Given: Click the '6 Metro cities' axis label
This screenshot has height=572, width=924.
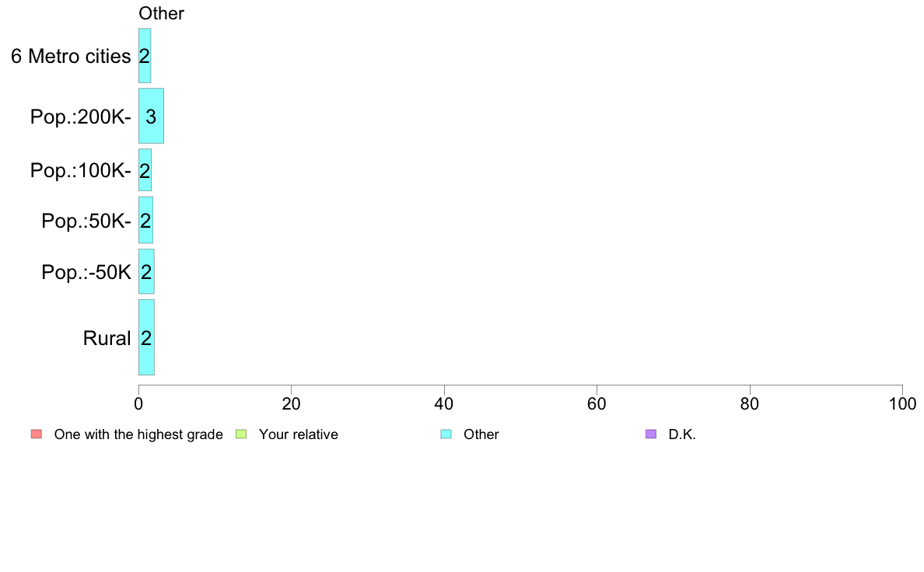Looking at the screenshot, I should coord(71,56).
